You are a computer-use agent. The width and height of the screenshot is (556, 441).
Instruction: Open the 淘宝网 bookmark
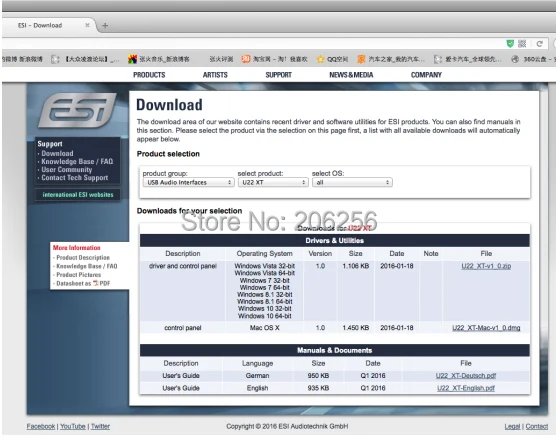point(274,59)
